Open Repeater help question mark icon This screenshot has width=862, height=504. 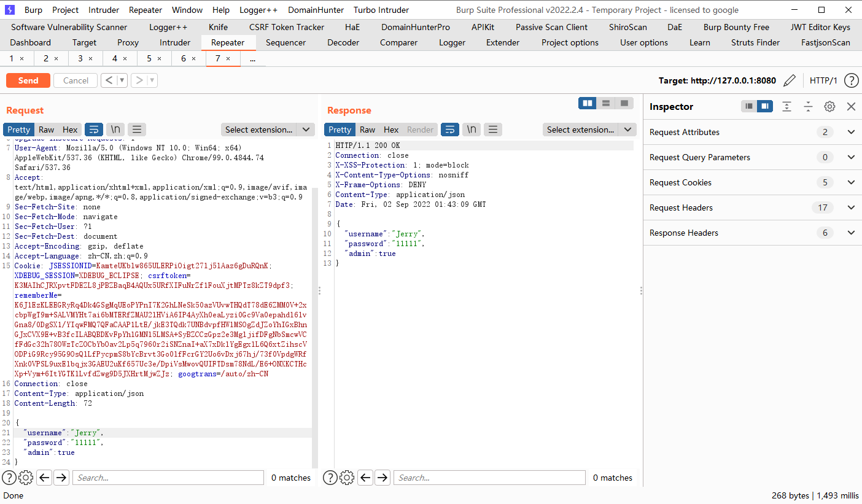pyautogui.click(x=851, y=80)
